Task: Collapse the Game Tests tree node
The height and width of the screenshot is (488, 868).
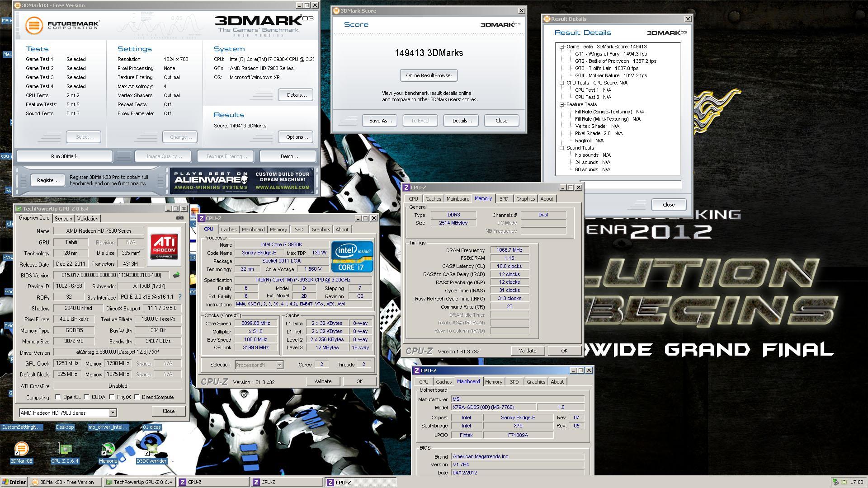Action: click(561, 47)
